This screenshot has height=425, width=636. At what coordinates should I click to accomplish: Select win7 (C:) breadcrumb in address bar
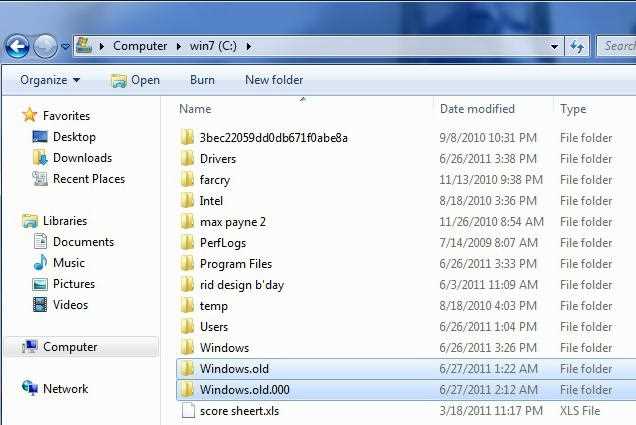point(213,46)
